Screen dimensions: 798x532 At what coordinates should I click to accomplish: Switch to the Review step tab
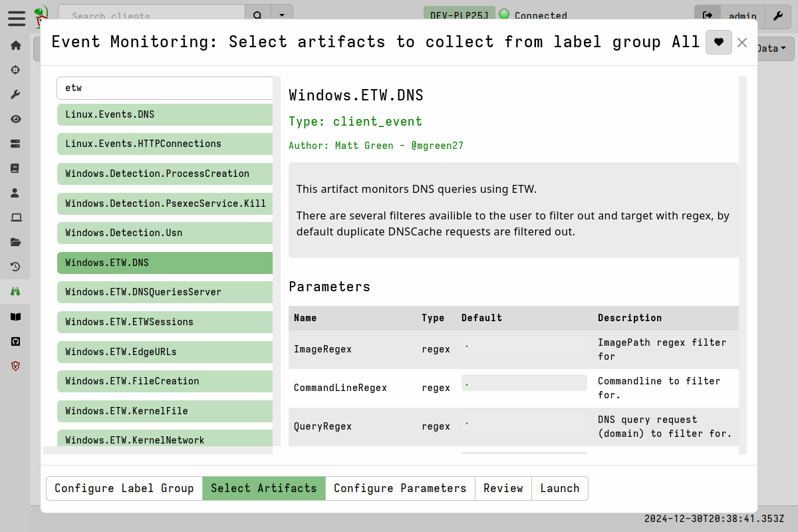(x=503, y=488)
